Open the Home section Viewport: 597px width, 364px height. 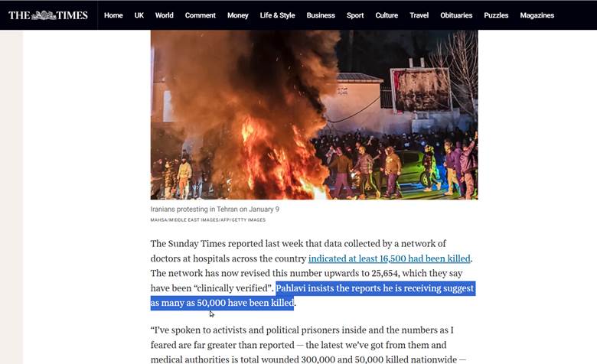113,15
